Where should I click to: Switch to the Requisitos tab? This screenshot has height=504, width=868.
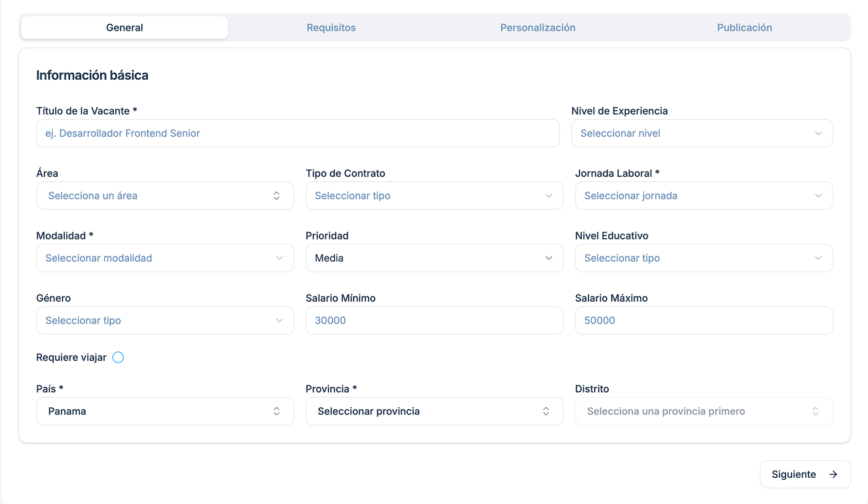coord(331,27)
